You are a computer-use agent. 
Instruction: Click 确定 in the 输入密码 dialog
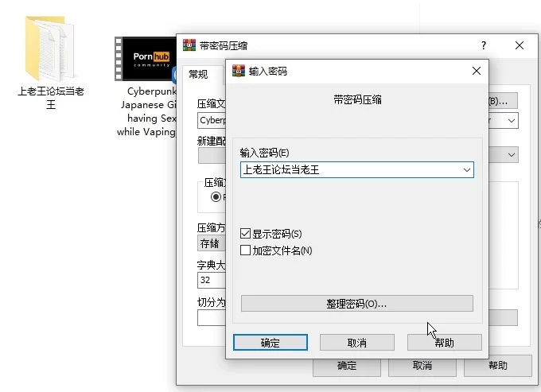click(270, 343)
